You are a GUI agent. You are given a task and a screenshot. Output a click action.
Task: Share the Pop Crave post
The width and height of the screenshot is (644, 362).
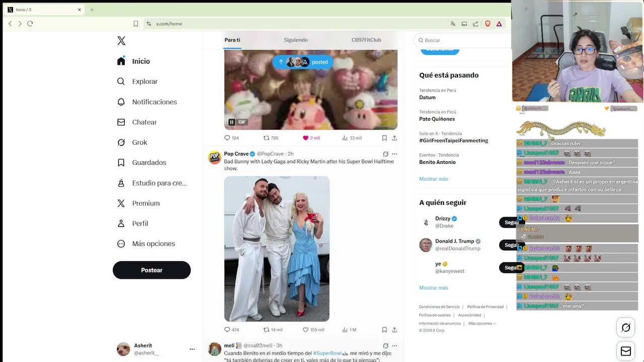click(394, 330)
